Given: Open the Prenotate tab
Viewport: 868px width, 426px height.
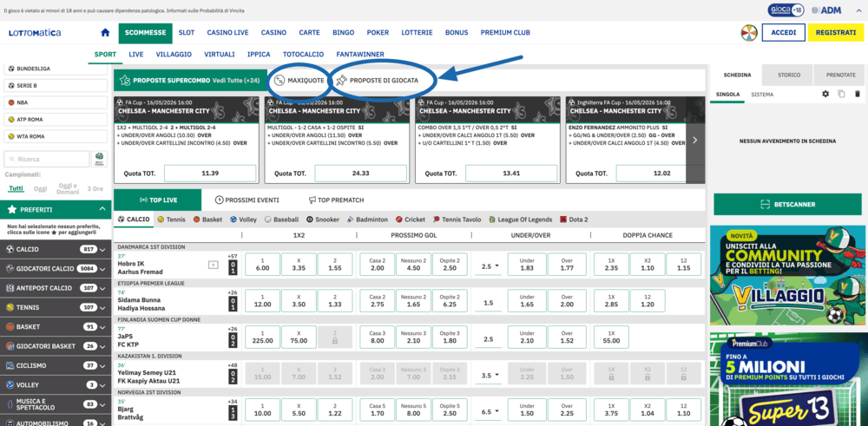Looking at the screenshot, I should [841, 75].
